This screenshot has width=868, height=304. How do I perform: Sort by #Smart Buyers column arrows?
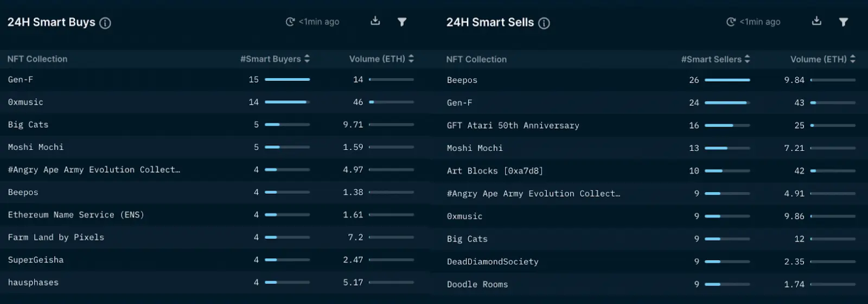point(307,59)
